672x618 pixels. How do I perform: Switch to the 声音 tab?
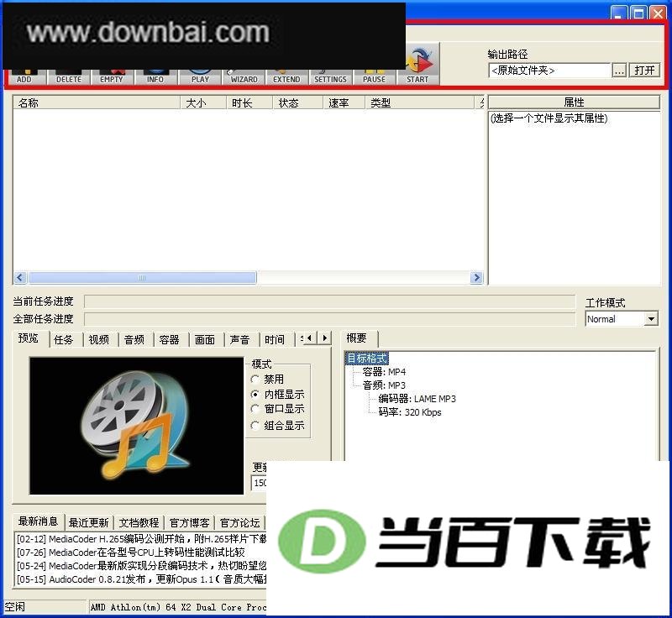pyautogui.click(x=239, y=340)
